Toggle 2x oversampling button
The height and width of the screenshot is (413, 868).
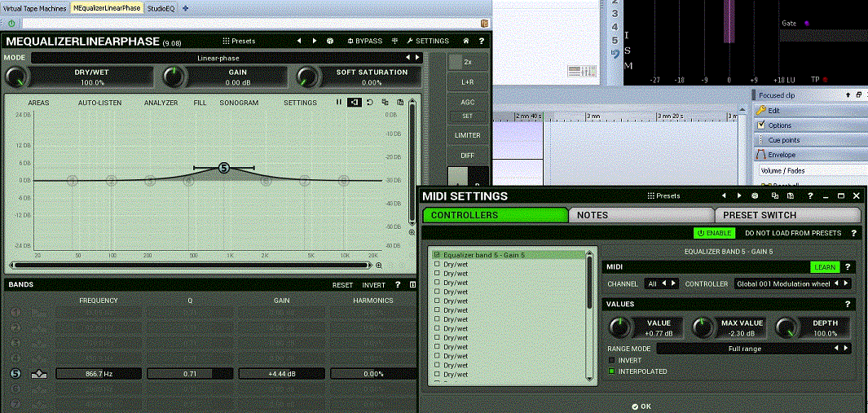[x=468, y=62]
